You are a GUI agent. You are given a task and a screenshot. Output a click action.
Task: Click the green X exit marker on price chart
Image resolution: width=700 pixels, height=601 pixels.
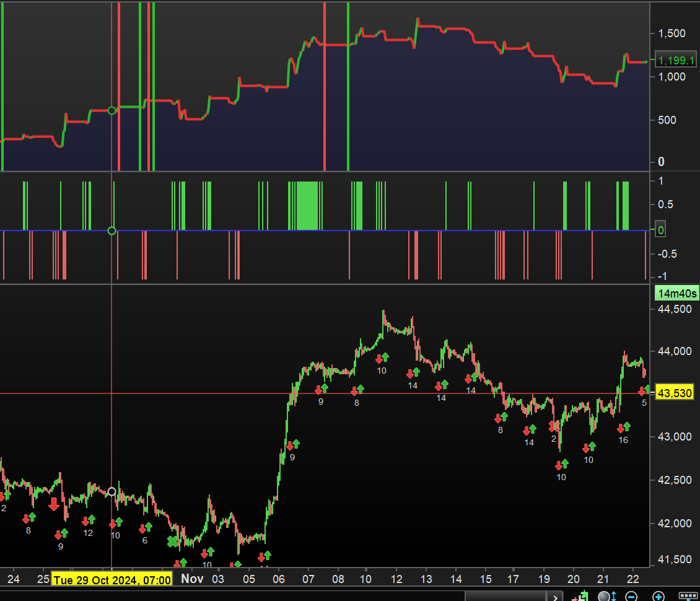(x=172, y=542)
